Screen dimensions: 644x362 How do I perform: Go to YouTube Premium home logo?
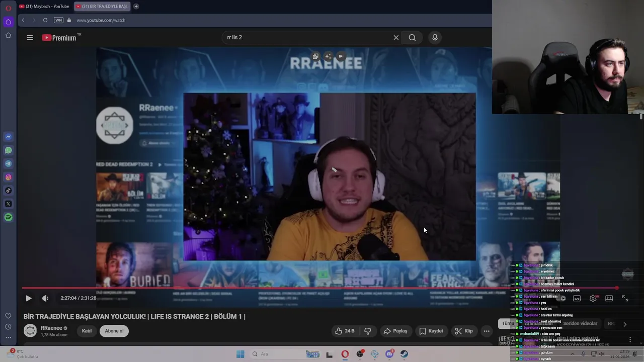click(x=60, y=37)
